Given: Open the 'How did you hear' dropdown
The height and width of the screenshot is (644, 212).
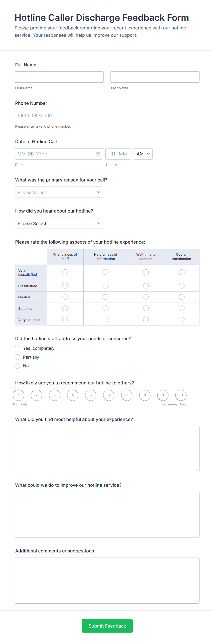Looking at the screenshot, I should tap(59, 223).
